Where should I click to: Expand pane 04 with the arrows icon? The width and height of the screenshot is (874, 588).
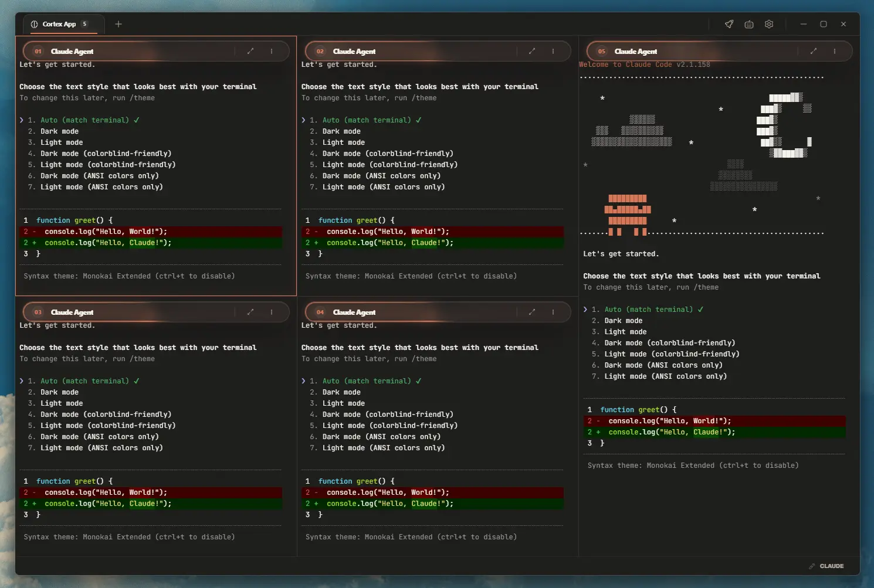pos(532,312)
